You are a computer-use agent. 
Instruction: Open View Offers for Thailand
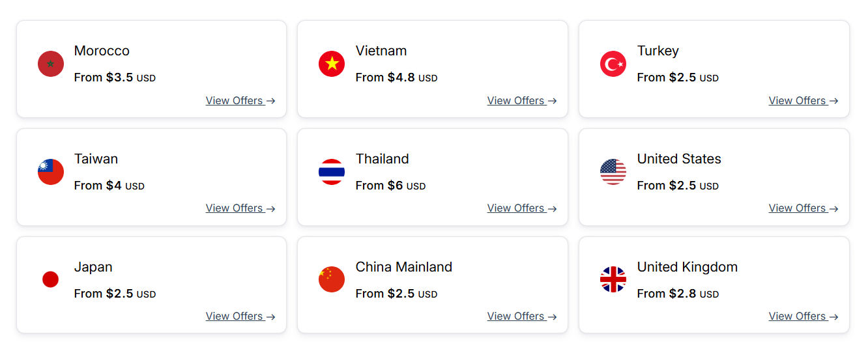[x=522, y=208]
